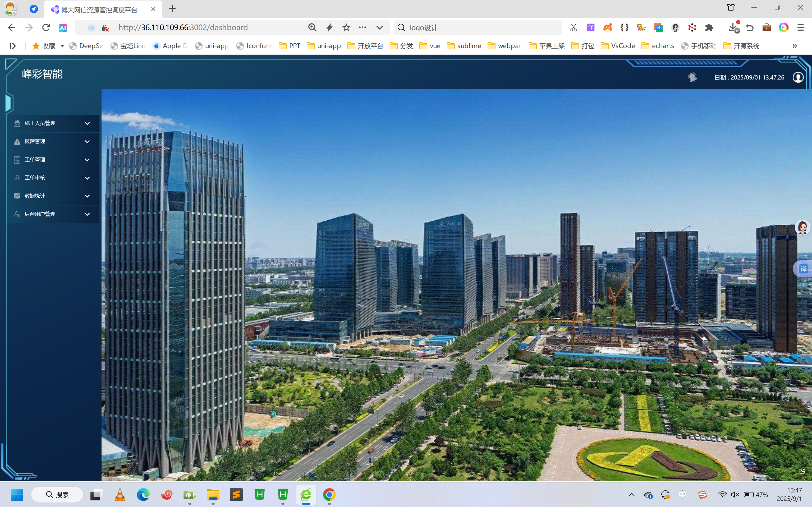The image size is (812, 507).
Task: Click the scissors screenshot extension icon
Action: 574,27
